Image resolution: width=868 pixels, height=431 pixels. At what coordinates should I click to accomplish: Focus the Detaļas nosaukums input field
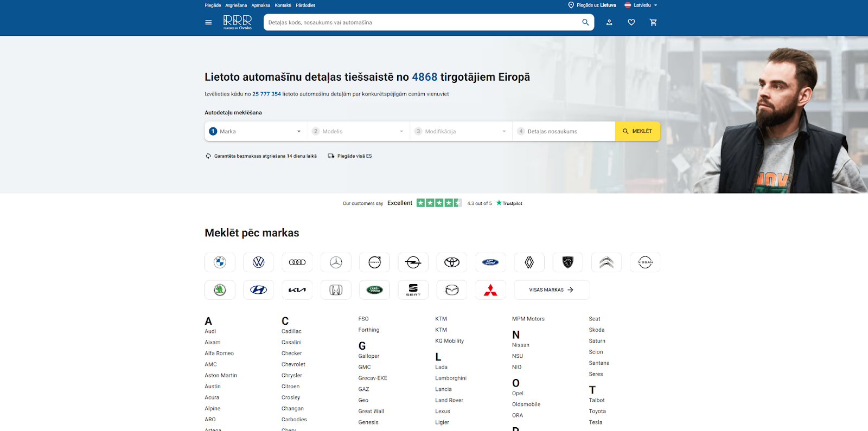point(564,131)
